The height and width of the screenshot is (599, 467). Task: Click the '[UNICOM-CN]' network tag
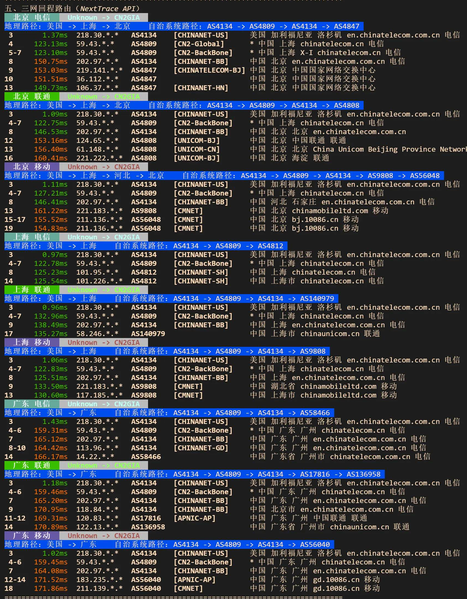197,149
